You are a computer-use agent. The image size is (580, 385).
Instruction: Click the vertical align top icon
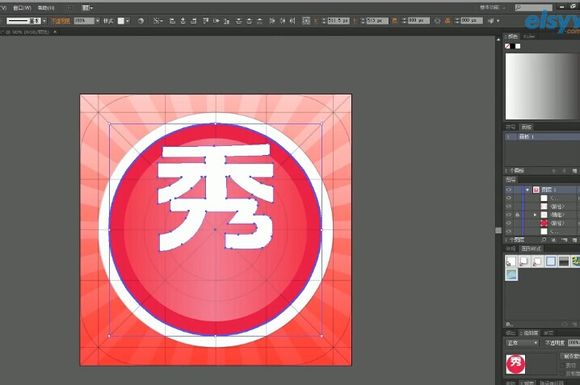tap(206, 21)
